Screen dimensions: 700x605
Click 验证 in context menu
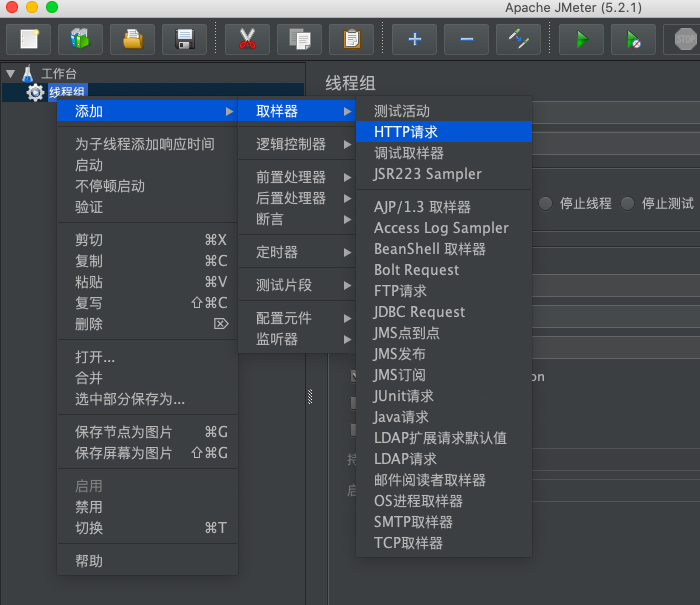tap(147, 207)
